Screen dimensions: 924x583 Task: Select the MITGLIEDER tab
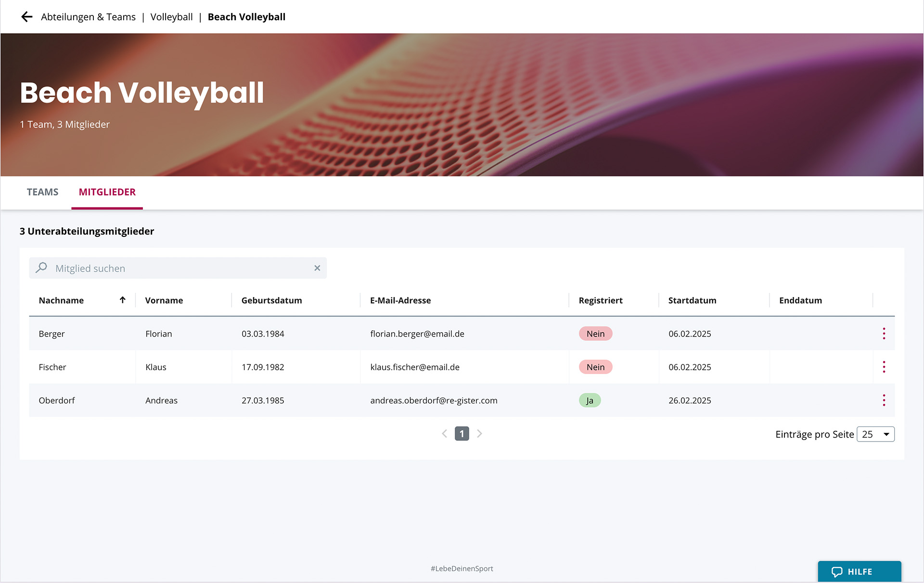(x=107, y=192)
